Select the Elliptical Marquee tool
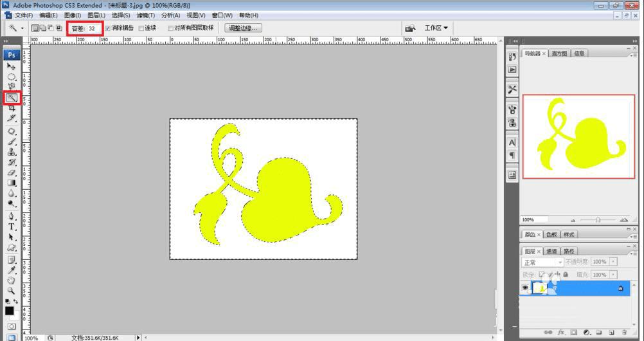Screen dimensions: 644x341 click(11, 77)
